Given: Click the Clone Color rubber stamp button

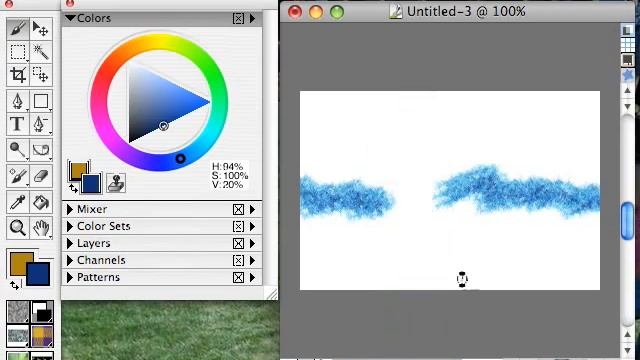Looking at the screenshot, I should (116, 182).
